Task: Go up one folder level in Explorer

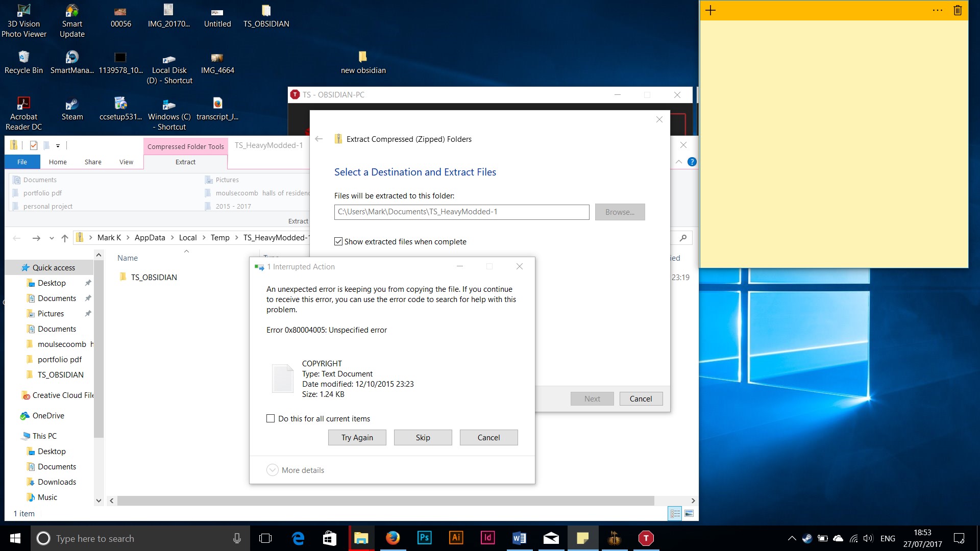Action: point(65,238)
